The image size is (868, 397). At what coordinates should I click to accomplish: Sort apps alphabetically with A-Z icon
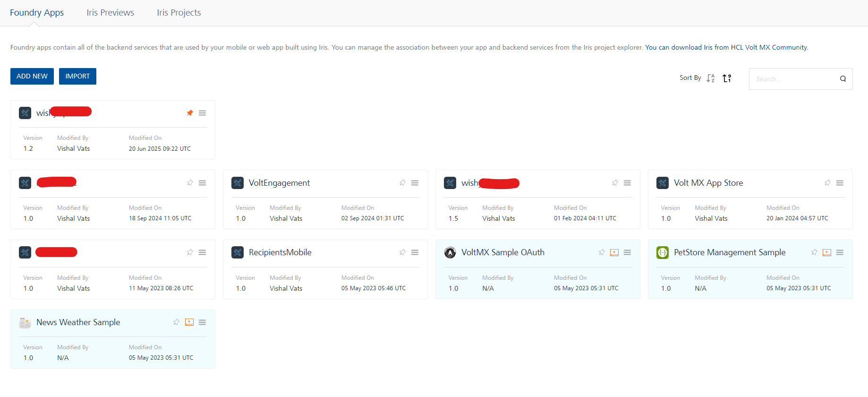[711, 78]
